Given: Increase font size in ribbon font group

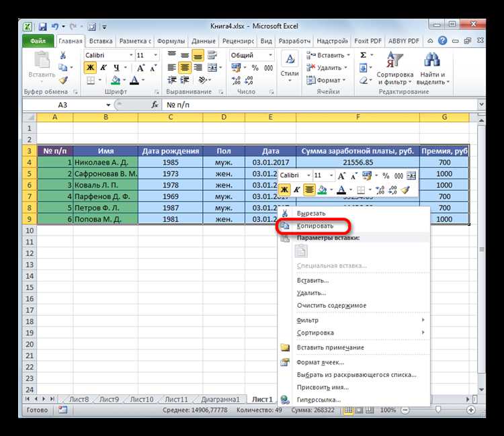Looking at the screenshot, I should click(x=140, y=68).
